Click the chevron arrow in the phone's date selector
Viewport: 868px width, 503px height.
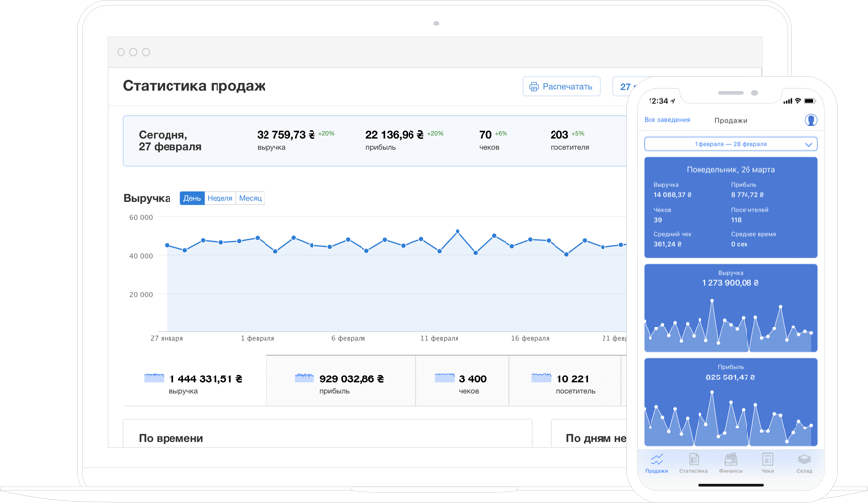click(808, 144)
